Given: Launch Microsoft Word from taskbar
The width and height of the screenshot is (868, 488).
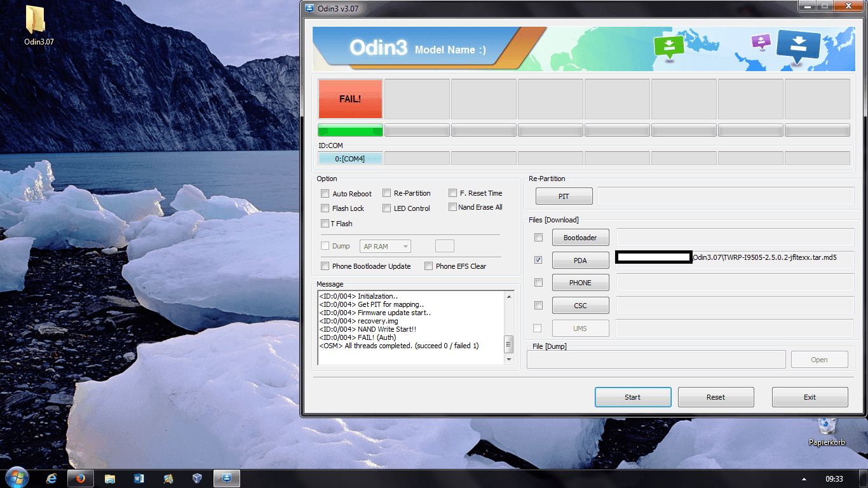Looking at the screenshot, I should point(139,478).
